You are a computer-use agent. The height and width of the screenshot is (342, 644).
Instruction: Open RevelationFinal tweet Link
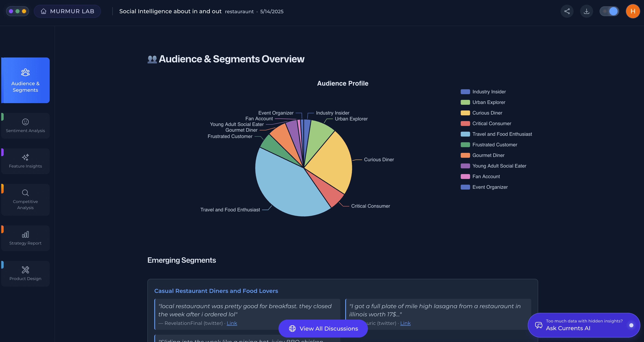231,323
